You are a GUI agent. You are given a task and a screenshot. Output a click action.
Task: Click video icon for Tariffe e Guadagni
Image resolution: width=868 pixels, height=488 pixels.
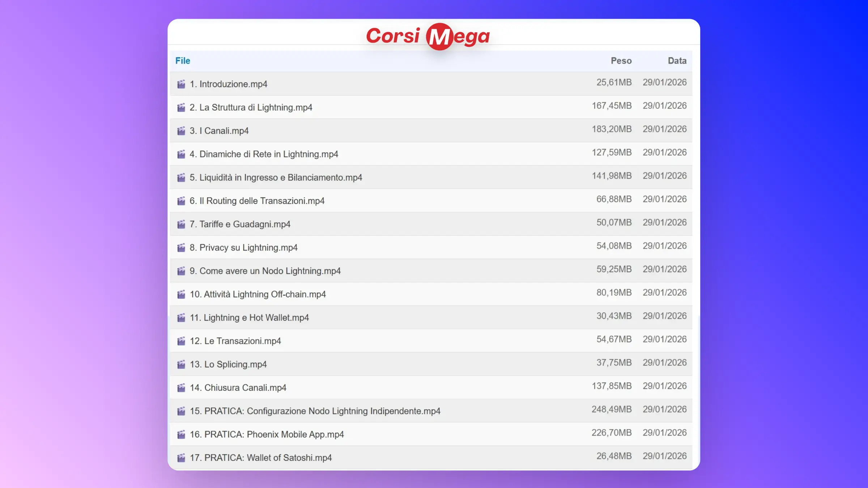tap(181, 224)
